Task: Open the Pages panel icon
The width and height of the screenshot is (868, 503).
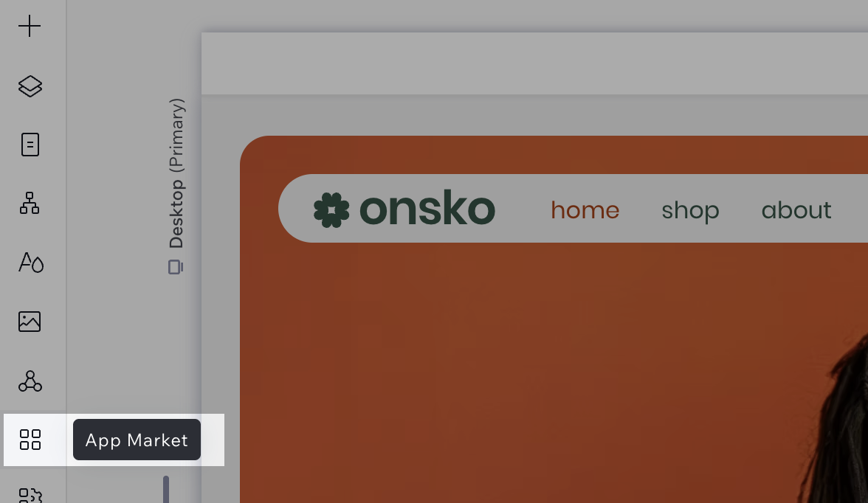Action: [x=30, y=145]
